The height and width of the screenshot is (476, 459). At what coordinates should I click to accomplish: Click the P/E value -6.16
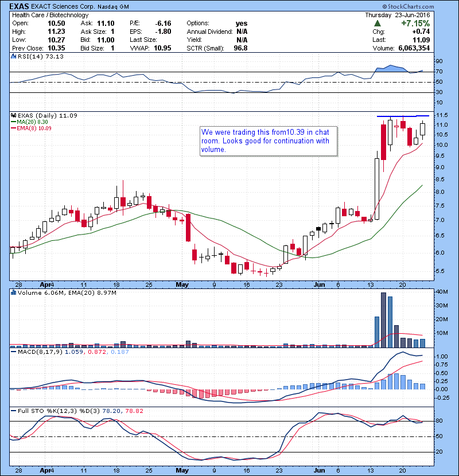pyautogui.click(x=163, y=24)
